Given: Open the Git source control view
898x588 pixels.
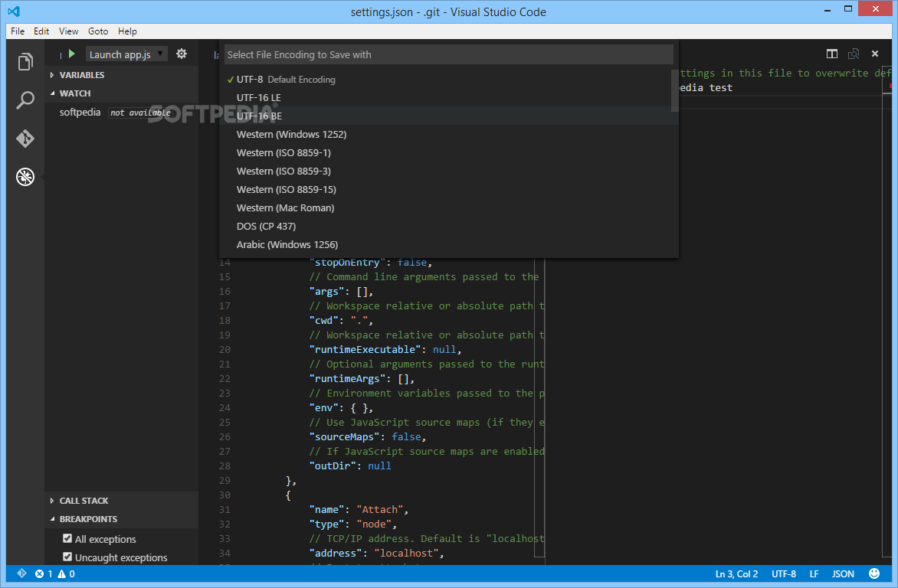Looking at the screenshot, I should point(25,139).
